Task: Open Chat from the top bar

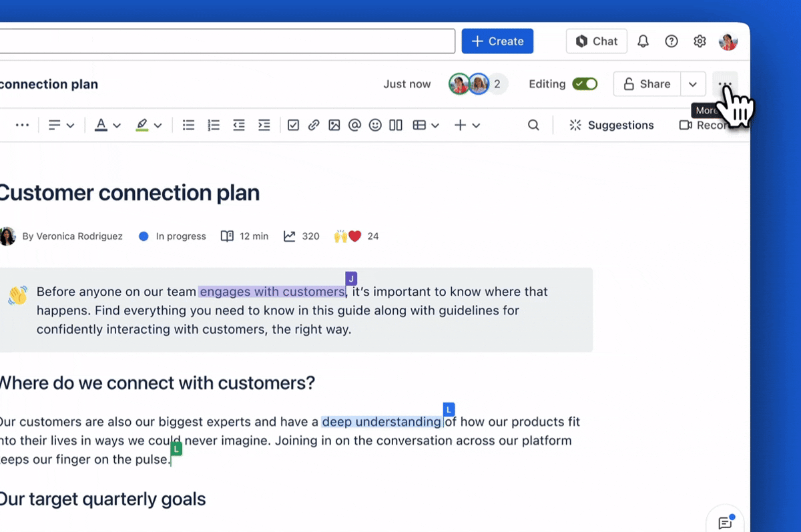Action: (x=596, y=41)
